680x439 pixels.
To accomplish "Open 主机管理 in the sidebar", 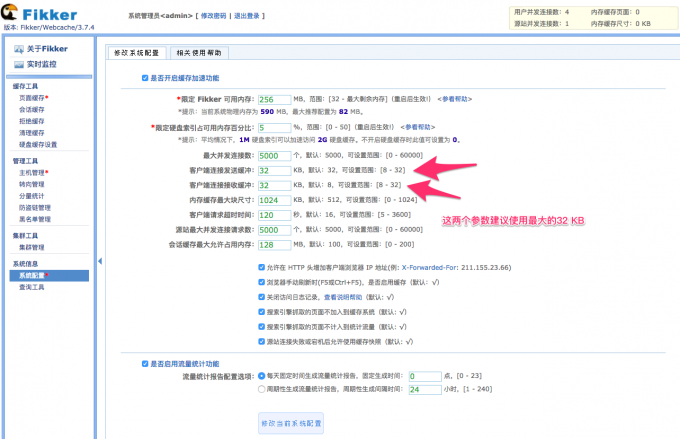I will [x=32, y=172].
